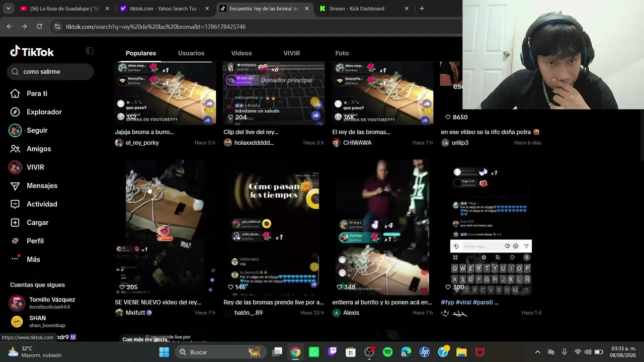Switch to the Foto tab

coord(342,53)
